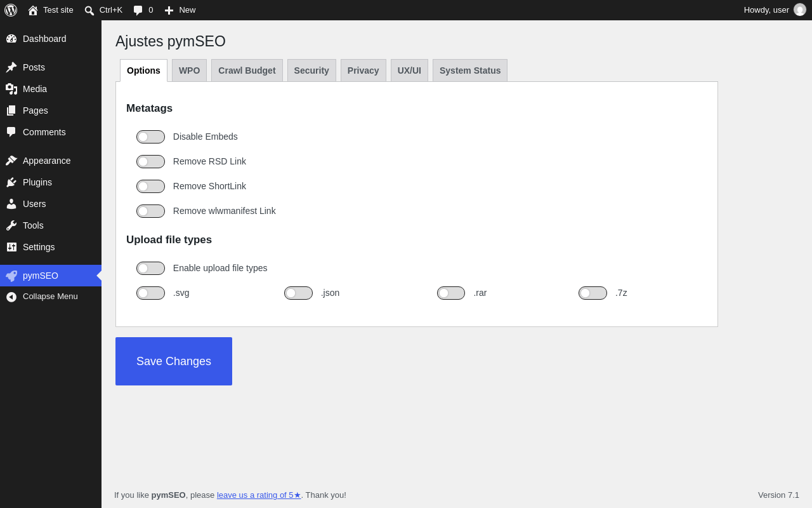Image resolution: width=812 pixels, height=508 pixels.
Task: Click the Test site link
Action: pyautogui.click(x=58, y=10)
